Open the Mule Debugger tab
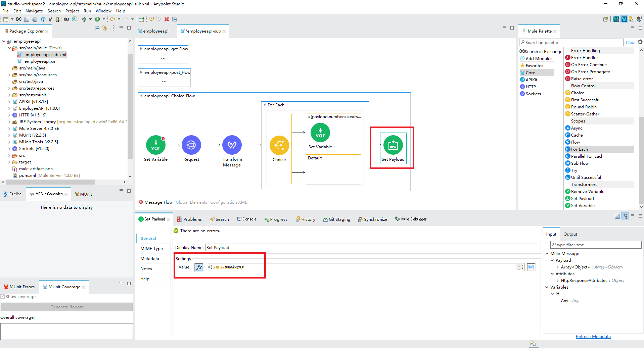The image size is (644, 349). 411,219
